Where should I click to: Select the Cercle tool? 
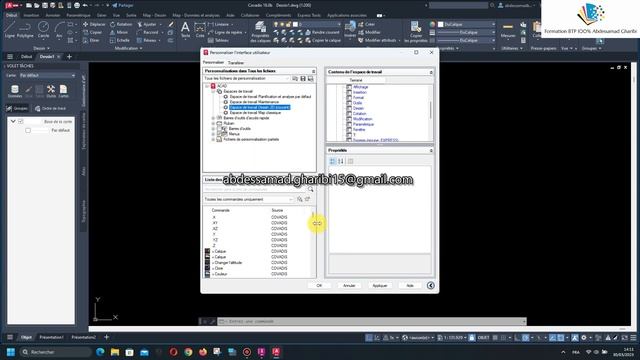pos(43,30)
